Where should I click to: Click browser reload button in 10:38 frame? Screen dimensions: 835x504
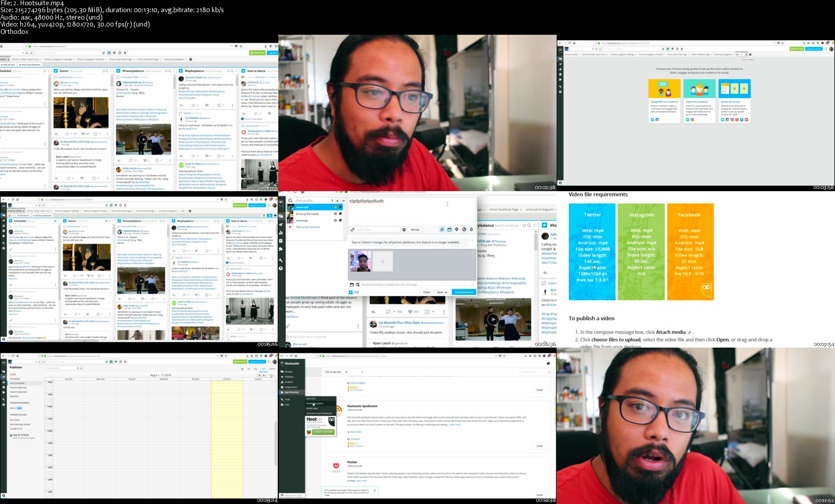(x=291, y=356)
